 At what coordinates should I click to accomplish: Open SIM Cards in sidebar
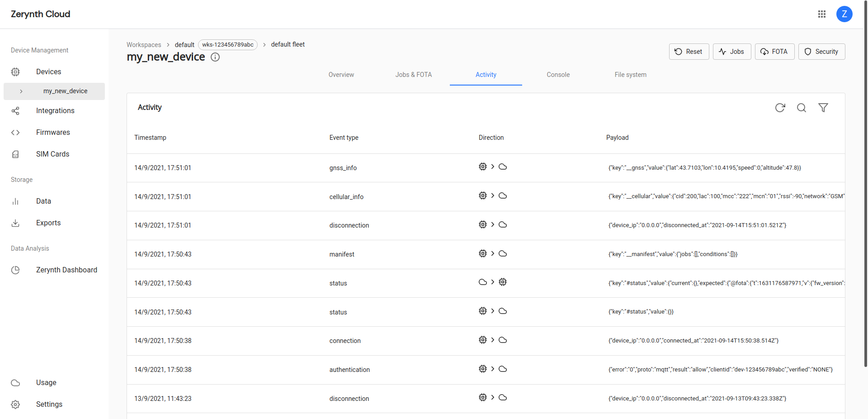(x=52, y=154)
